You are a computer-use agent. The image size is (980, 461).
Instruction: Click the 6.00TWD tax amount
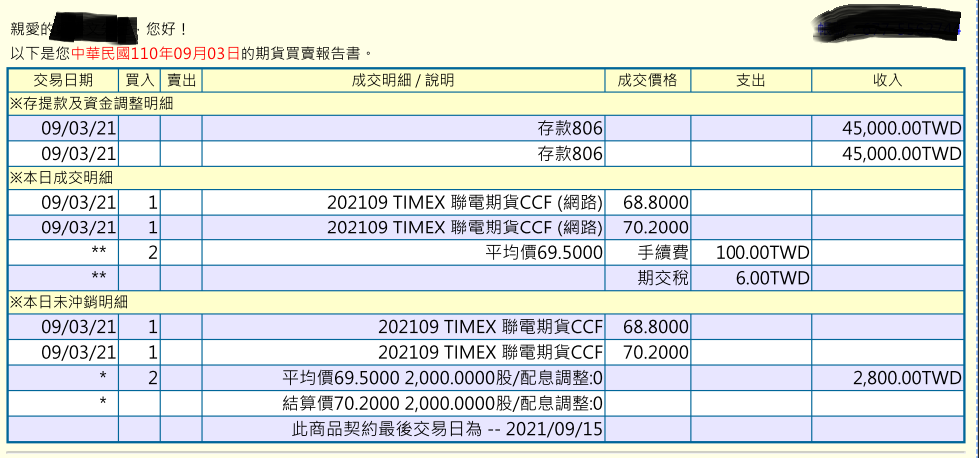[773, 278]
